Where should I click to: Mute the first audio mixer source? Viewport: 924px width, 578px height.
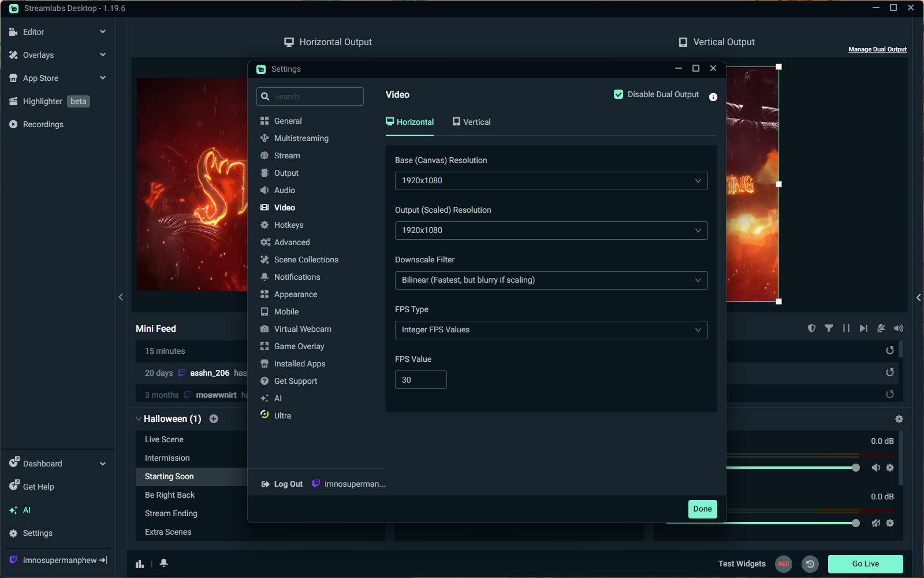pyautogui.click(x=875, y=468)
